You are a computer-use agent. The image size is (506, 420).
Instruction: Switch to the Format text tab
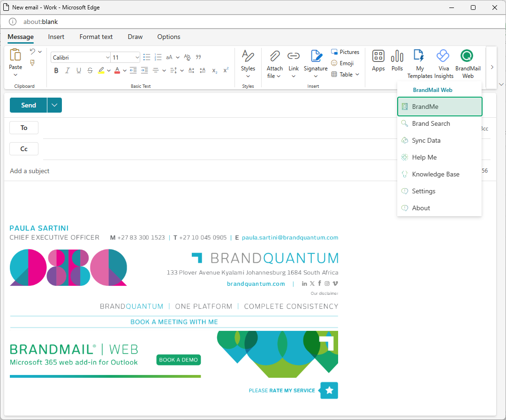[x=96, y=37]
